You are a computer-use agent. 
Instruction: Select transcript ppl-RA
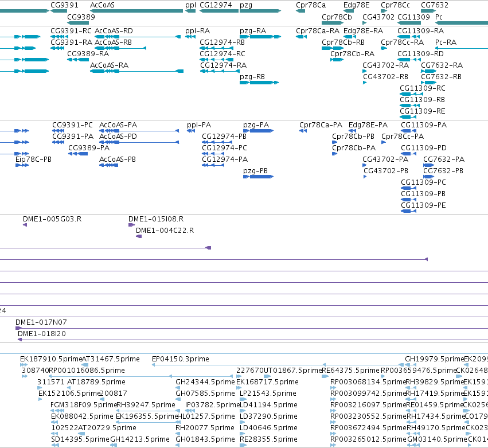190,37
